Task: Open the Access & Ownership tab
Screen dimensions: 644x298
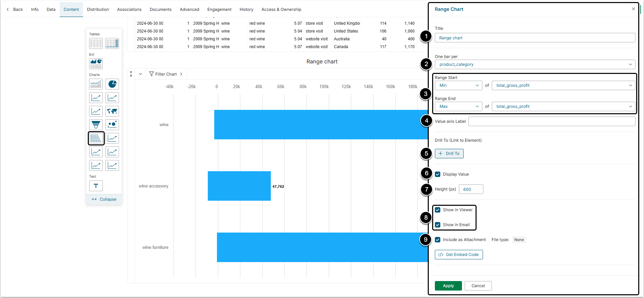Action: point(281,9)
